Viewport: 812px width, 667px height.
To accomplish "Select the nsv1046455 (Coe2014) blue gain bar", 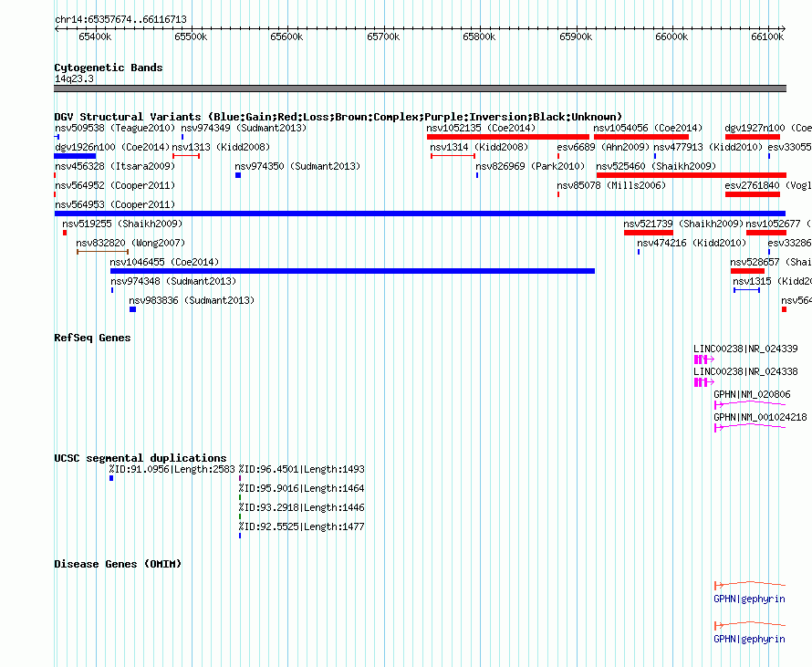I will coord(353,271).
